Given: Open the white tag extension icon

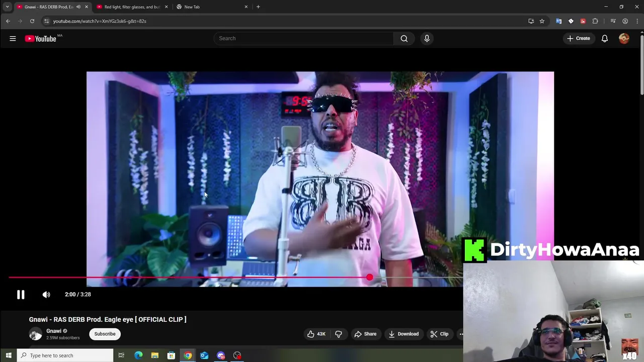Looking at the screenshot, I should pos(571,21).
